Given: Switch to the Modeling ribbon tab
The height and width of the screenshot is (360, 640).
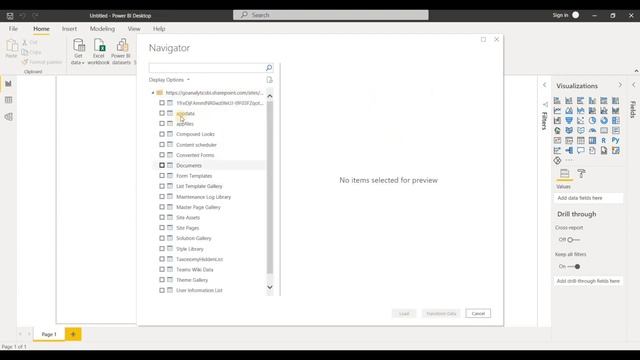Looking at the screenshot, I should 102,29.
